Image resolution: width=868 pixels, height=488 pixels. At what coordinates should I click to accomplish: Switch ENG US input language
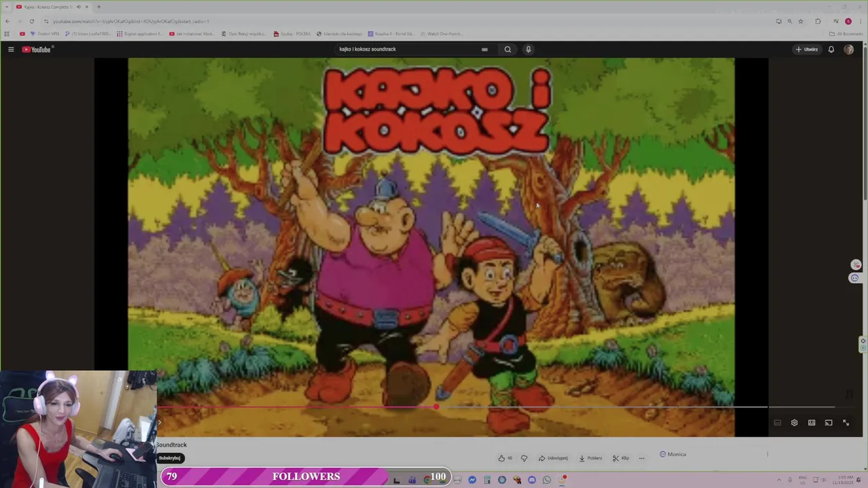(803, 480)
